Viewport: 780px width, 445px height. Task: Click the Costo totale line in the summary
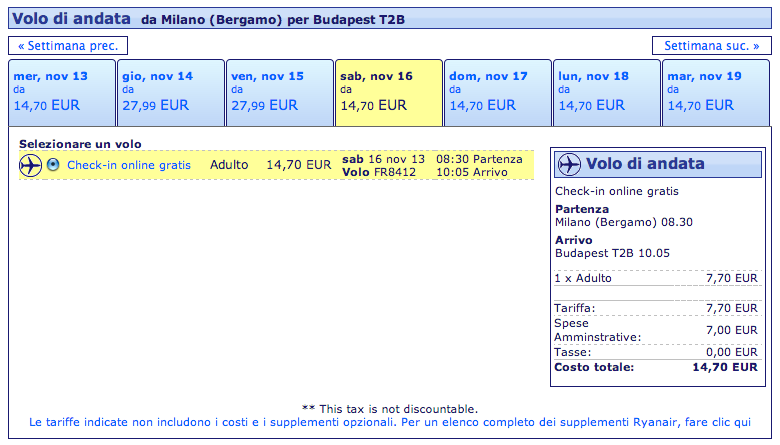[x=655, y=368]
